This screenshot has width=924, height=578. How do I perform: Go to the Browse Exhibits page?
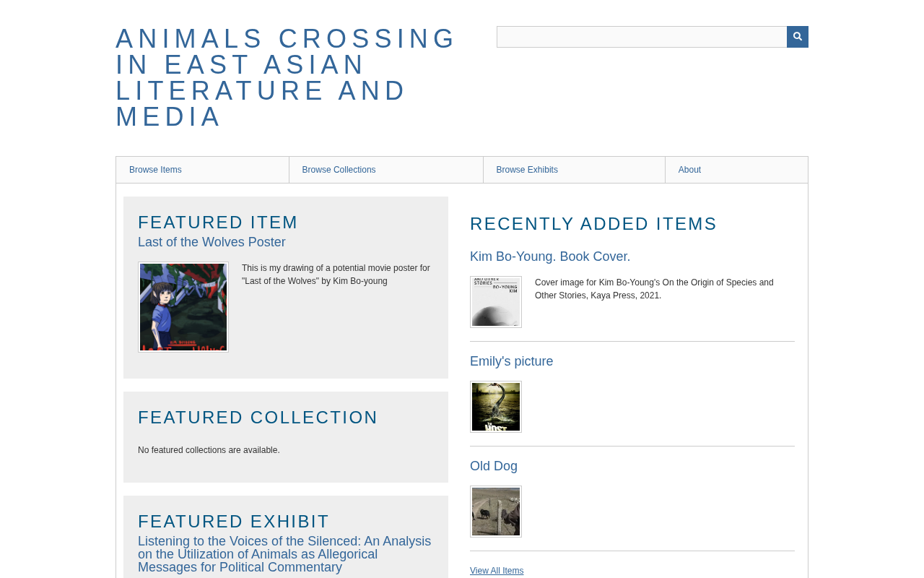[574, 170]
